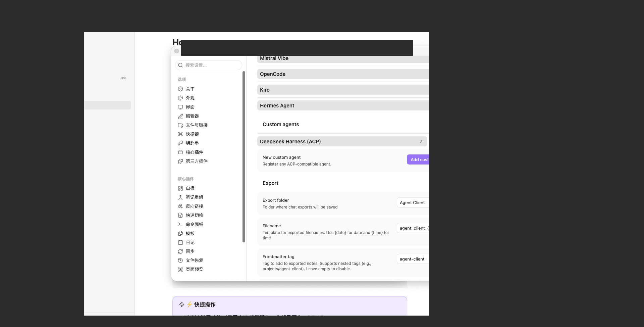
Task: Click the JPG badge in file list
Action: pyautogui.click(x=123, y=78)
